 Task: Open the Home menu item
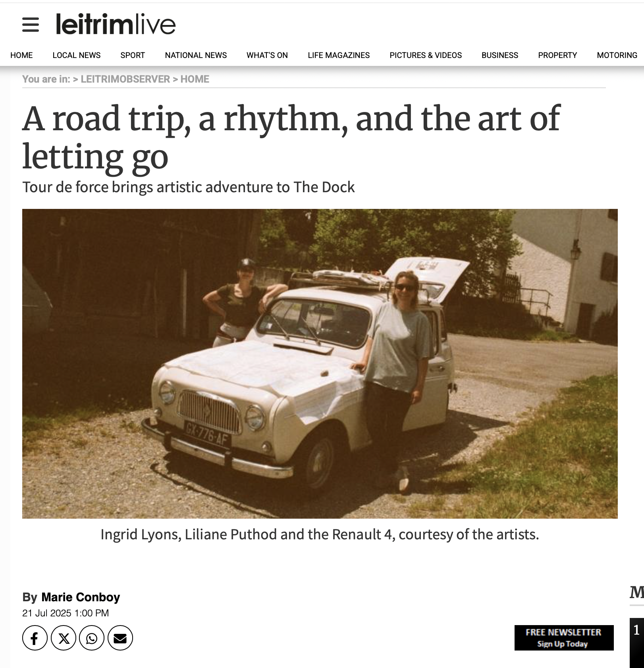click(x=21, y=55)
